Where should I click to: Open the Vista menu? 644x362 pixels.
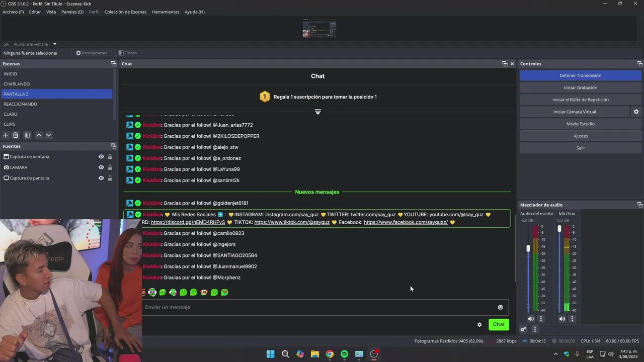(51, 12)
